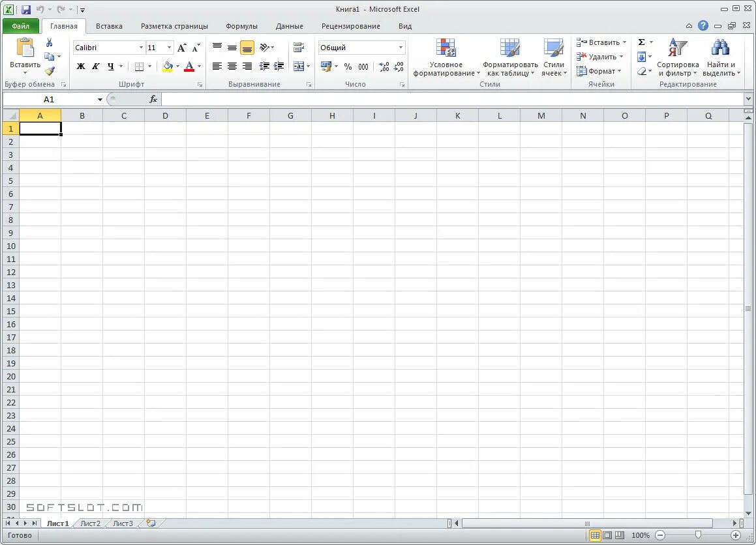Image resolution: width=756 pixels, height=545 pixels.
Task: Click Merge and Center icon
Action: tap(299, 66)
